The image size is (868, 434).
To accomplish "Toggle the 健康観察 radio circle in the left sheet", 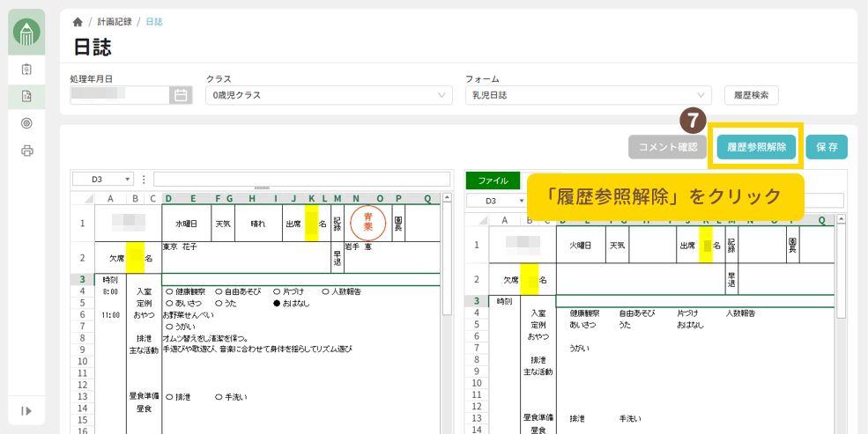I will pos(169,291).
